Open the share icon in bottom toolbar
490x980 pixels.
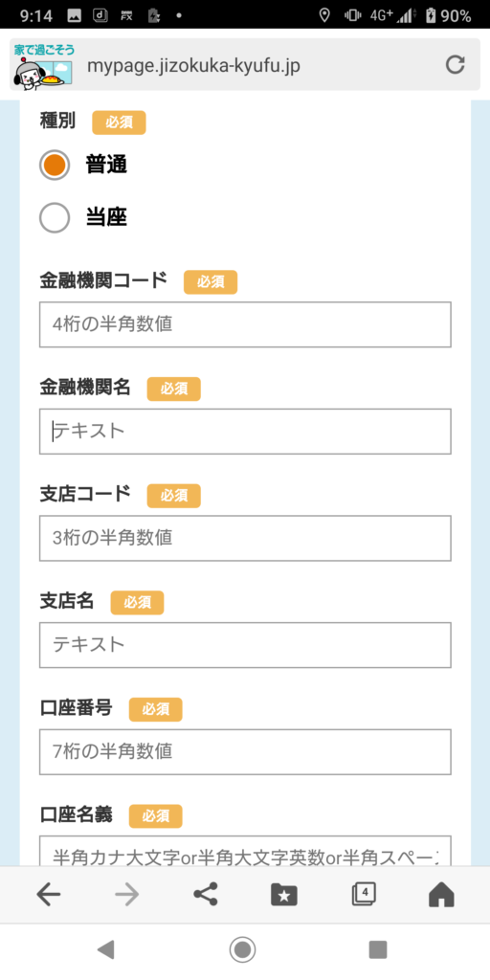tap(206, 895)
